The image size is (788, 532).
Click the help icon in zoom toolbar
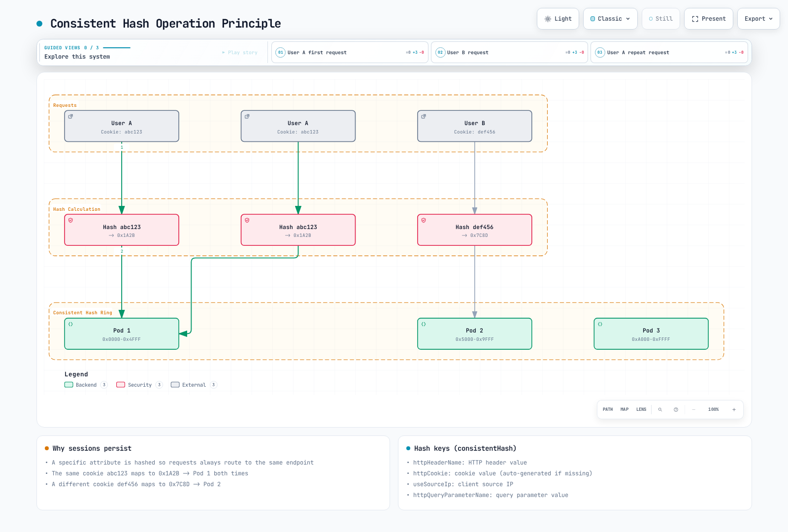click(676, 409)
